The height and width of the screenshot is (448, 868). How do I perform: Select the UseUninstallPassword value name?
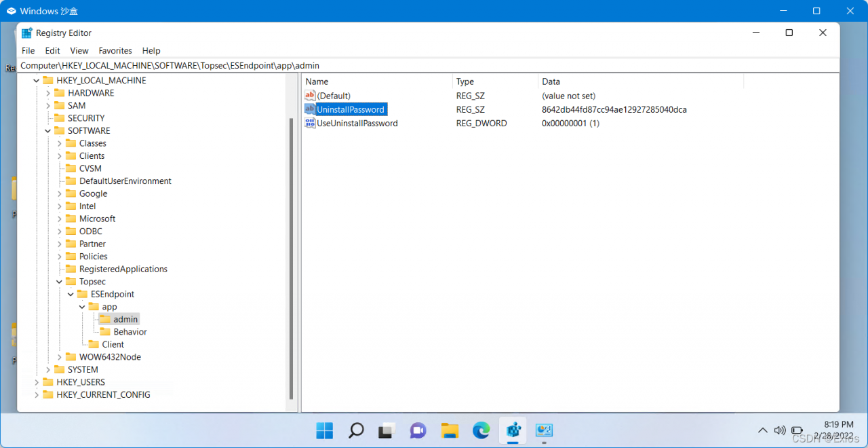(x=357, y=123)
